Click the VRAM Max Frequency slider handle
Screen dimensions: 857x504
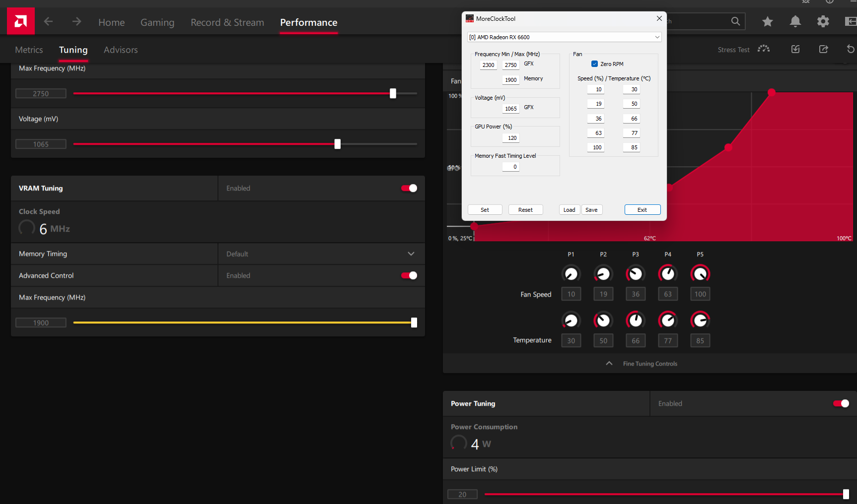click(x=414, y=322)
